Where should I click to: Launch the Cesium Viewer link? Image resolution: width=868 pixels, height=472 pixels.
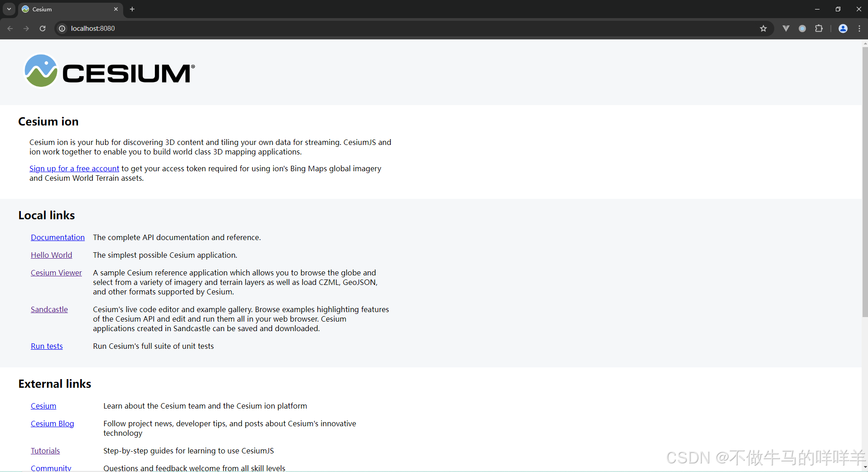pos(56,273)
